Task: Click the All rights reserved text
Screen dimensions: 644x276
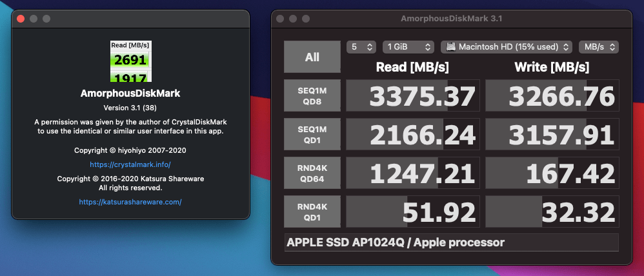Action: pyautogui.click(x=130, y=188)
